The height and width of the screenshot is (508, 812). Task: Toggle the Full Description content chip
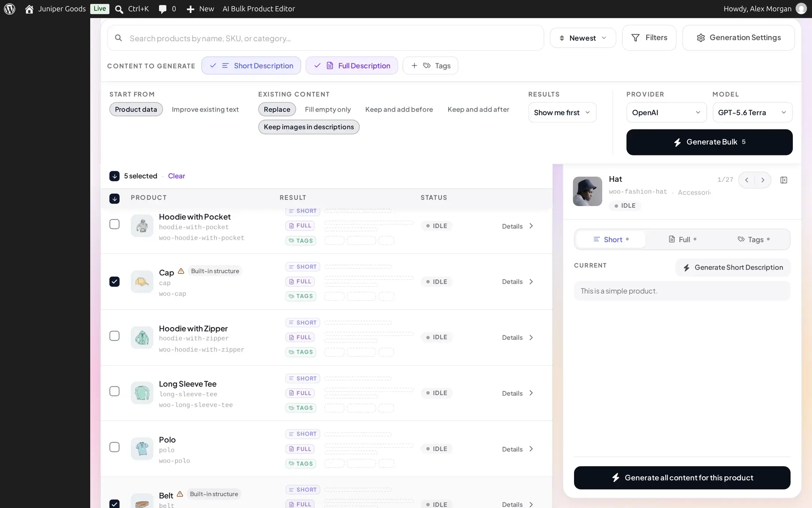[x=352, y=65]
